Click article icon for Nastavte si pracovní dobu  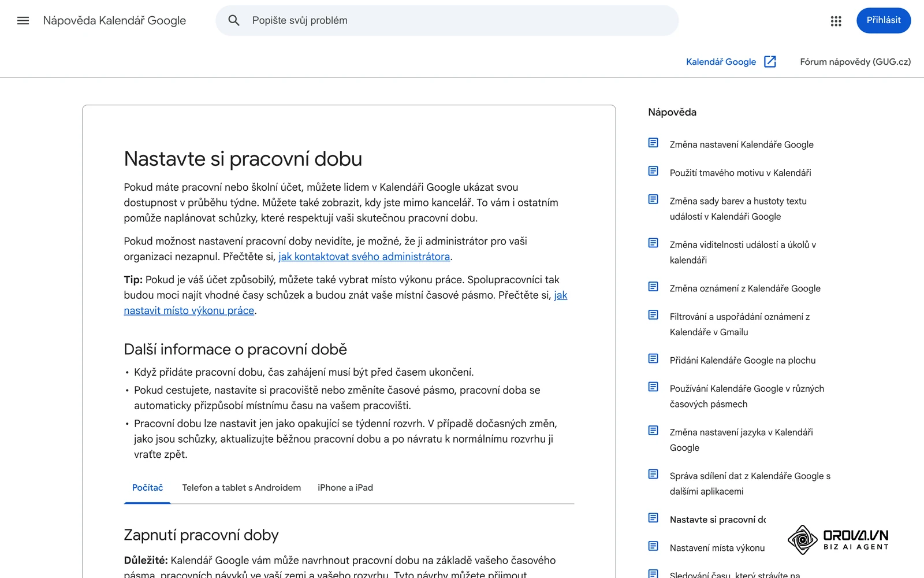(x=653, y=518)
